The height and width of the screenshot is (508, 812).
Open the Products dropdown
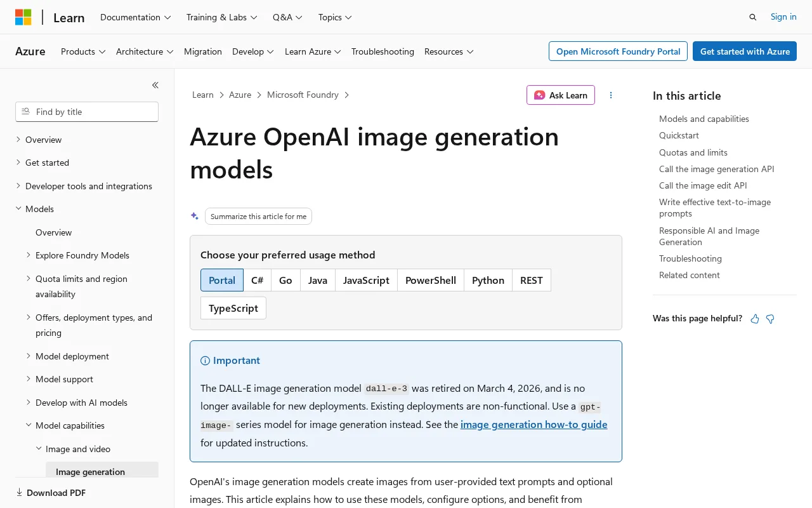tap(83, 51)
